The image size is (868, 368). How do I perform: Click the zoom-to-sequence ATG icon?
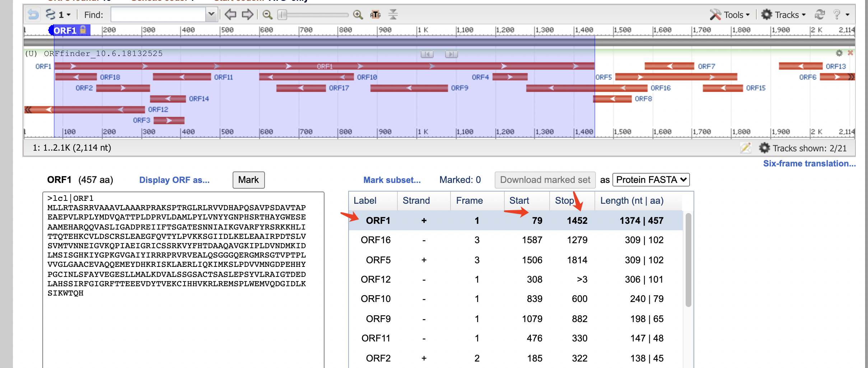(375, 15)
